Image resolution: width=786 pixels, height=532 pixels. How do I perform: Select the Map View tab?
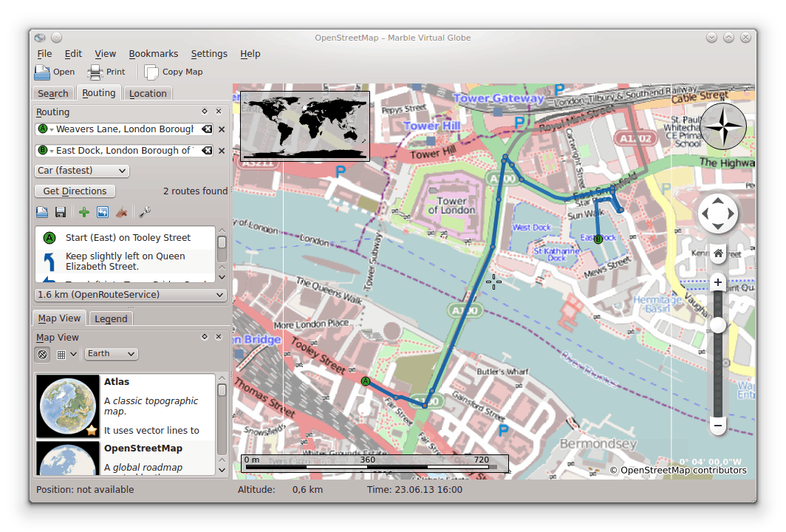coord(59,318)
